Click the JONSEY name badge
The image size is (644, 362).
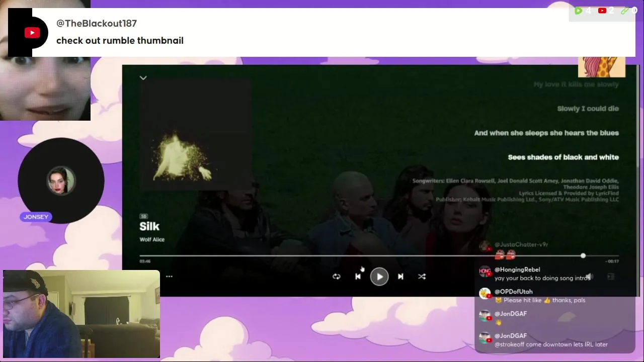[36, 217]
